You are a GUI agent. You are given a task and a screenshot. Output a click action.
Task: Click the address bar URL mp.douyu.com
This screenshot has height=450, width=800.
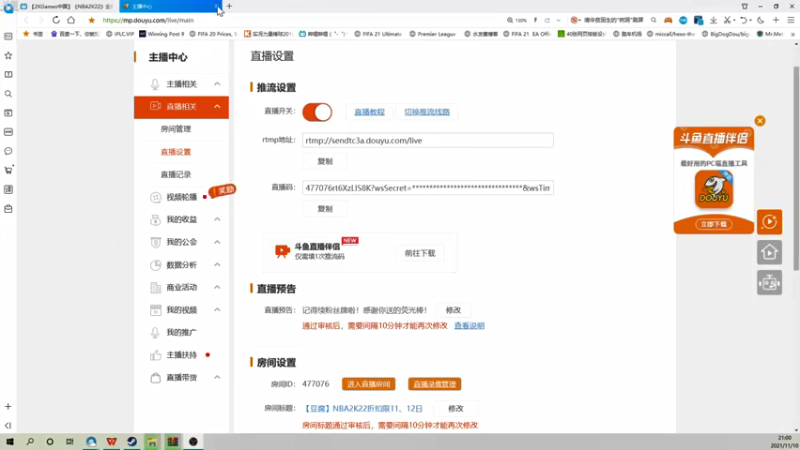pos(148,20)
